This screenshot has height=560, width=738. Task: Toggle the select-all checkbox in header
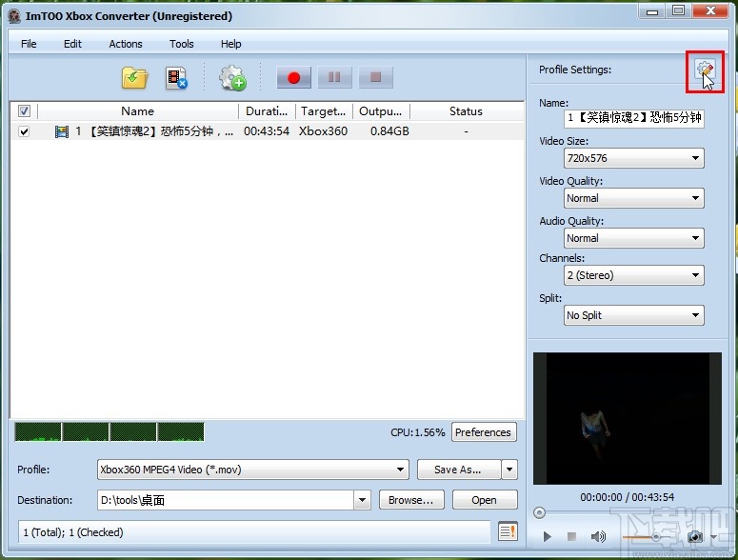pos(24,111)
